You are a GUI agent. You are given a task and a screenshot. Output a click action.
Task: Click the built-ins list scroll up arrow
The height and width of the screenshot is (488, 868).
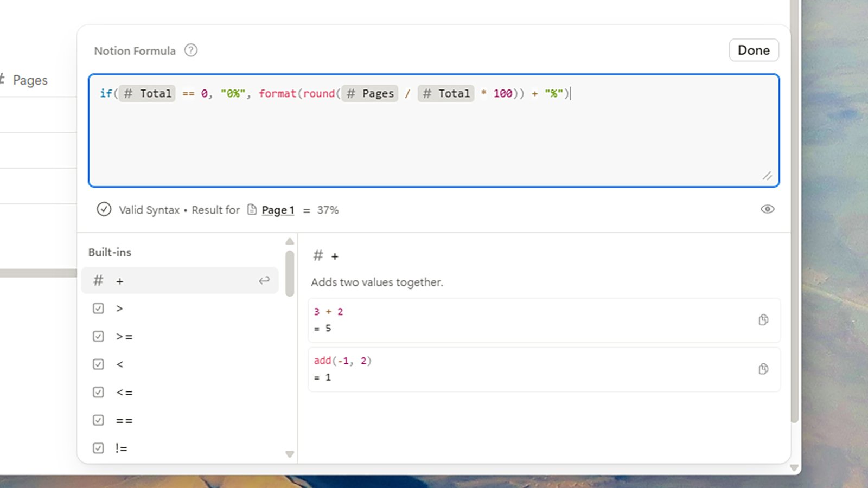pyautogui.click(x=290, y=241)
